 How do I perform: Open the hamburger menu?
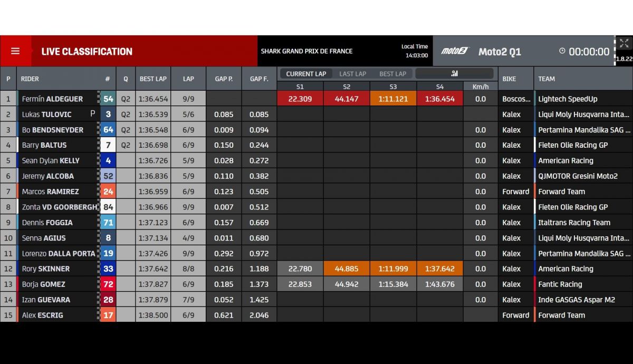point(15,51)
